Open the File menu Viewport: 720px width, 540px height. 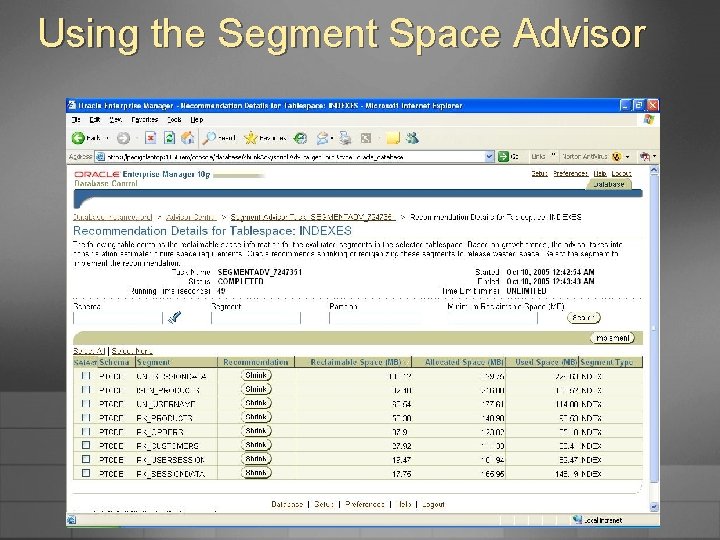[76, 120]
